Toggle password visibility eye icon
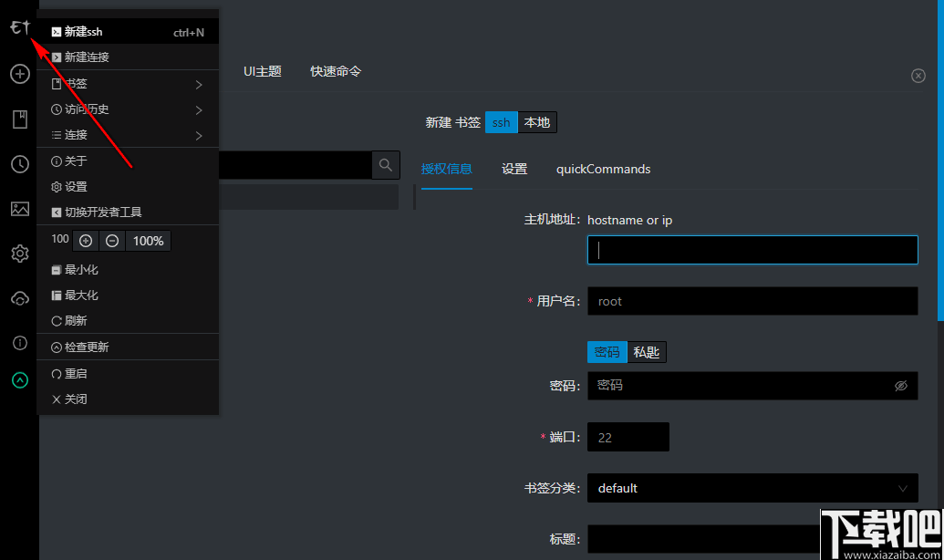 (900, 386)
